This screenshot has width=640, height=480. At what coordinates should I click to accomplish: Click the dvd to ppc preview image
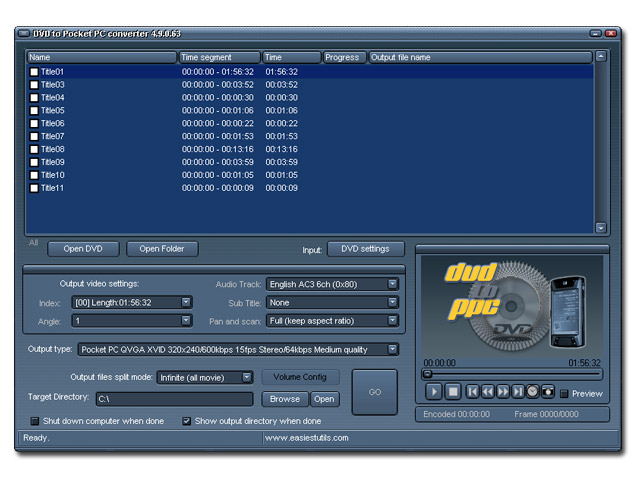[512, 307]
